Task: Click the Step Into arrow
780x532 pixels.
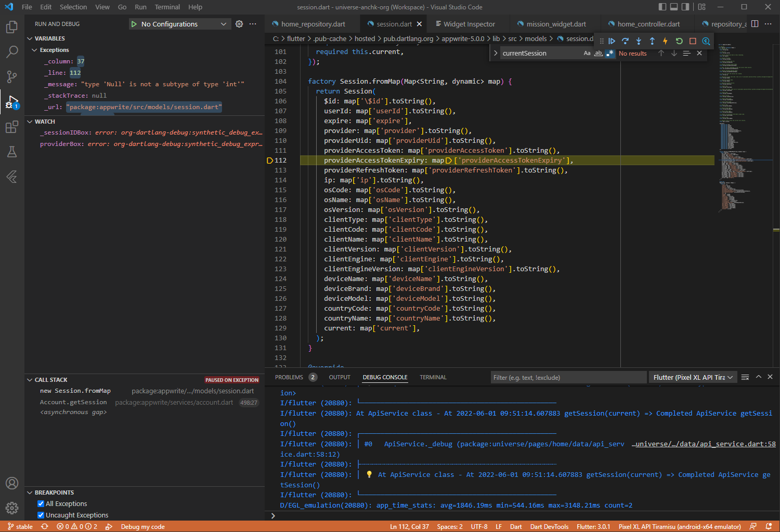Action: click(639, 41)
